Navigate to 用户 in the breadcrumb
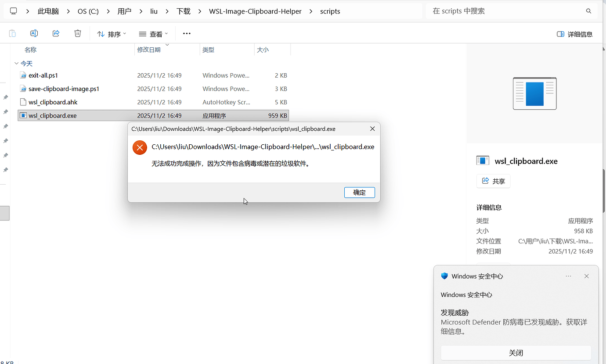Image resolution: width=606 pixels, height=364 pixels. 124,11
